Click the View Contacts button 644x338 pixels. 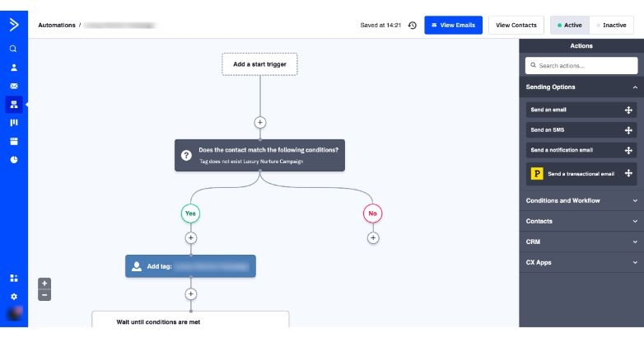(516, 26)
